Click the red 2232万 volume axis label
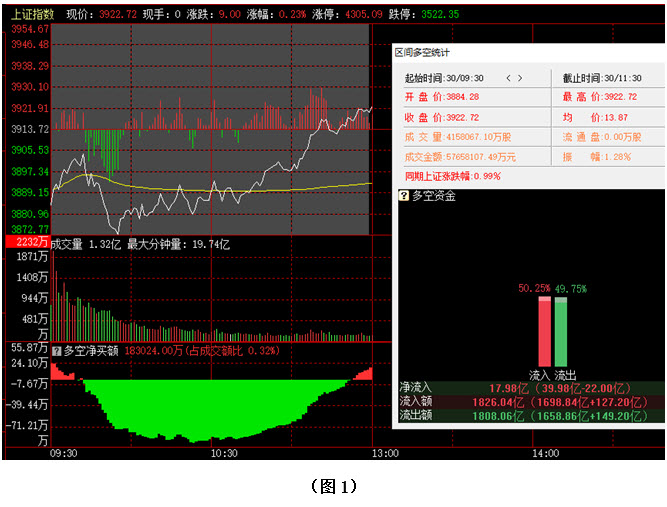 coord(27,242)
